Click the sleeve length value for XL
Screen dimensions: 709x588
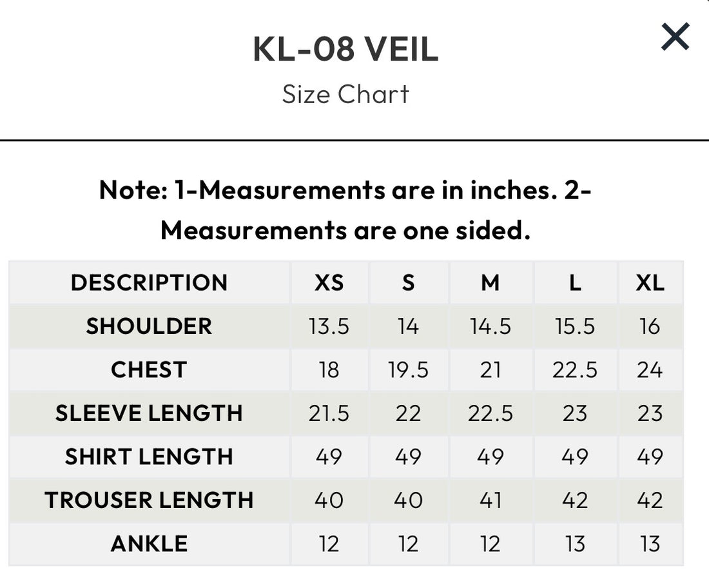tap(651, 413)
